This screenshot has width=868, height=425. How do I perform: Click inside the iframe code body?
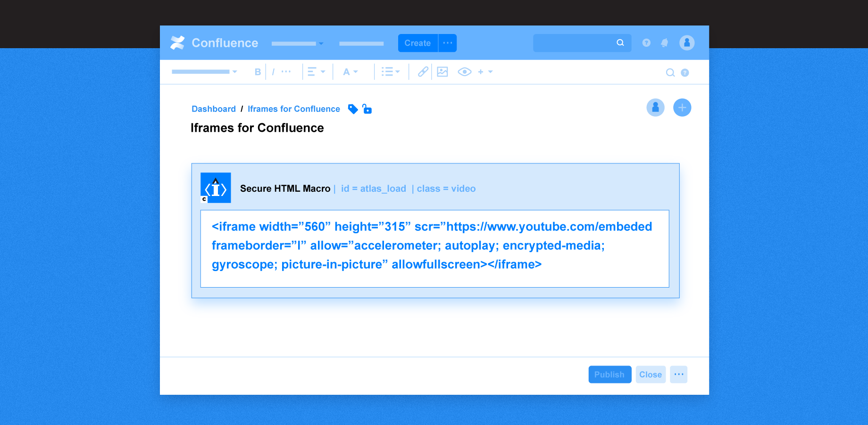click(x=434, y=248)
